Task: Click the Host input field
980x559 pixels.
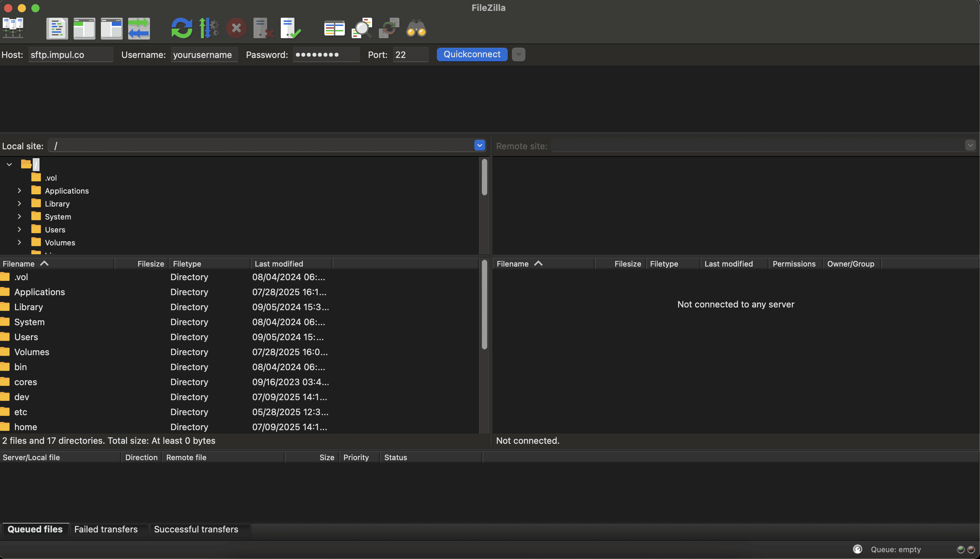Action: (x=71, y=55)
